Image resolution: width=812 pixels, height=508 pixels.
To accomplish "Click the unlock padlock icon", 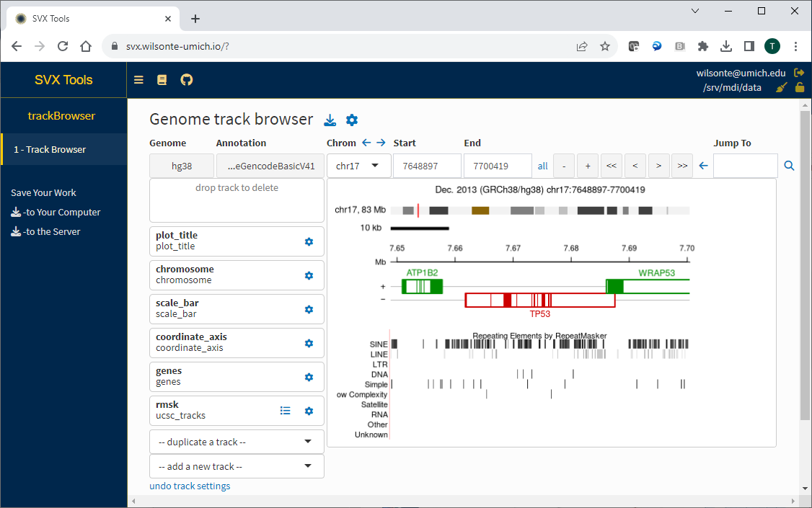I will (x=800, y=87).
